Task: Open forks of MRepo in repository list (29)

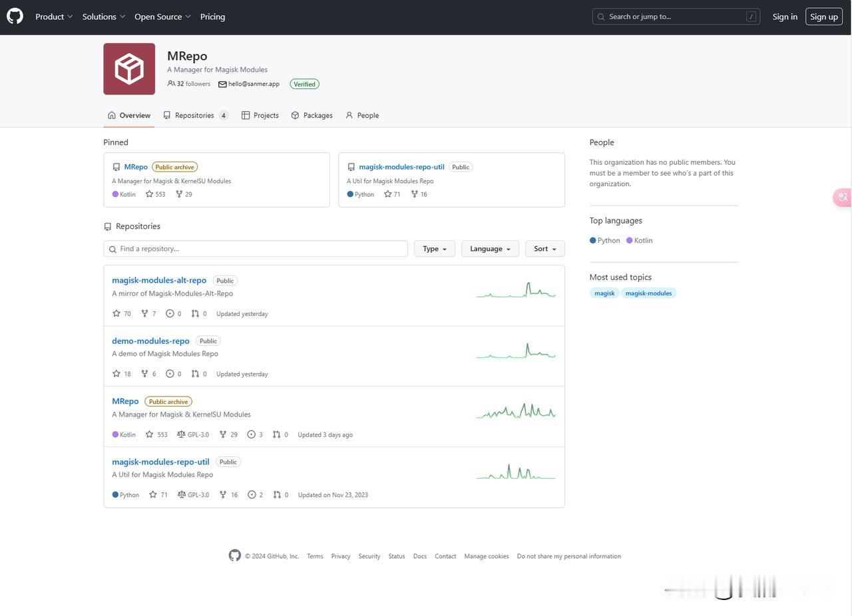Action: coord(228,434)
